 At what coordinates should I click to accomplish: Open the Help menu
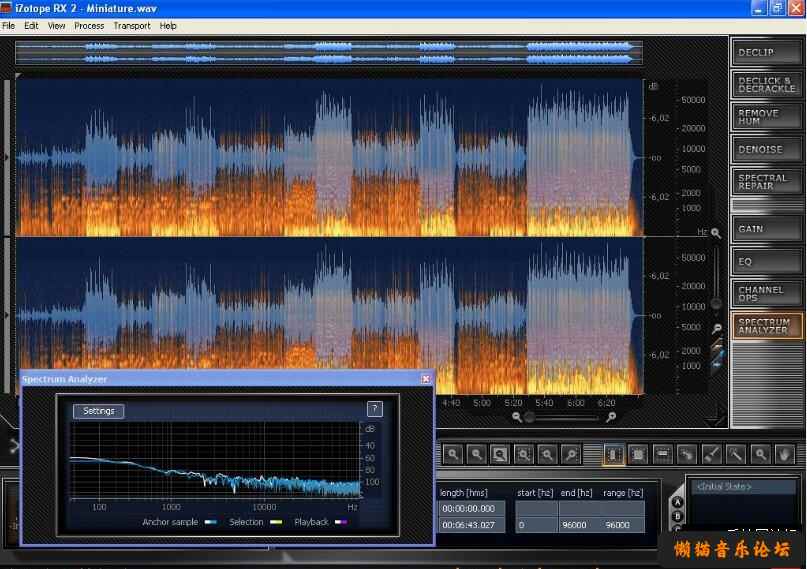coord(168,26)
